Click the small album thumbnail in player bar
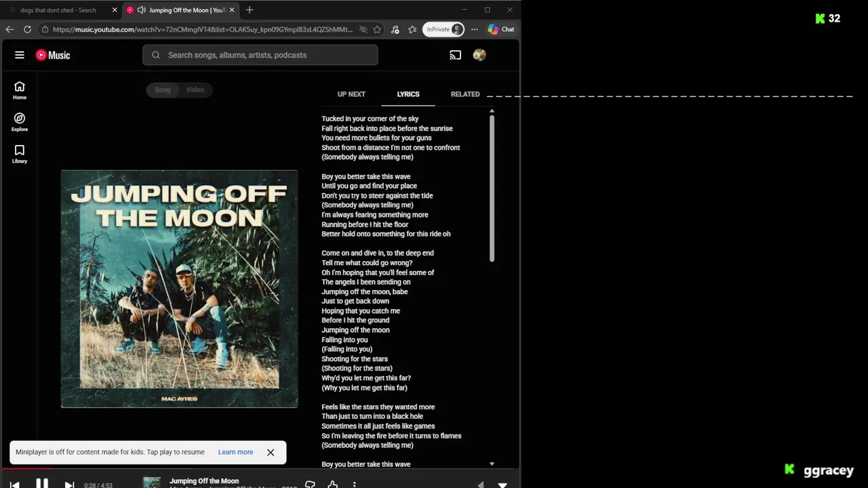 tap(152, 483)
